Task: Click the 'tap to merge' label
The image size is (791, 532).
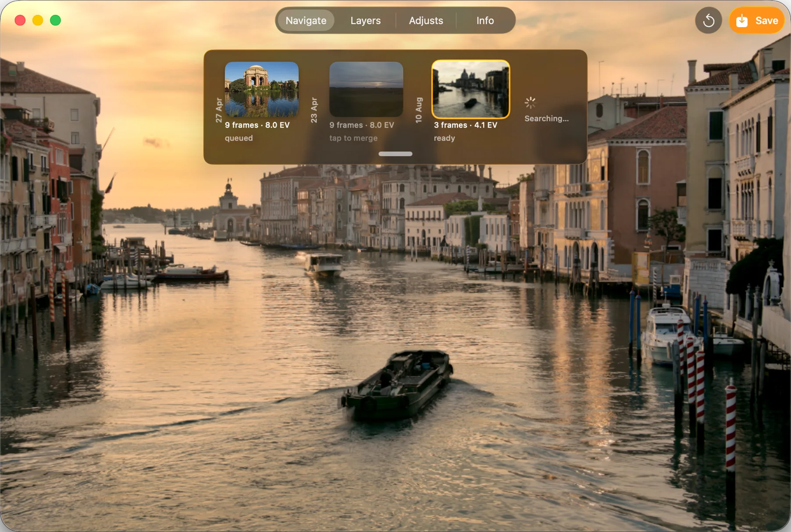Action: [x=353, y=138]
